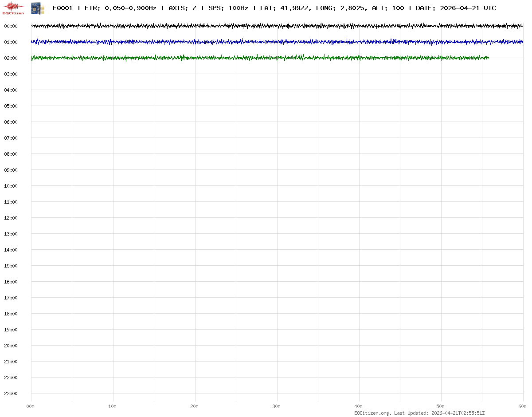Click the 50m tick on time axis

pyautogui.click(x=441, y=406)
